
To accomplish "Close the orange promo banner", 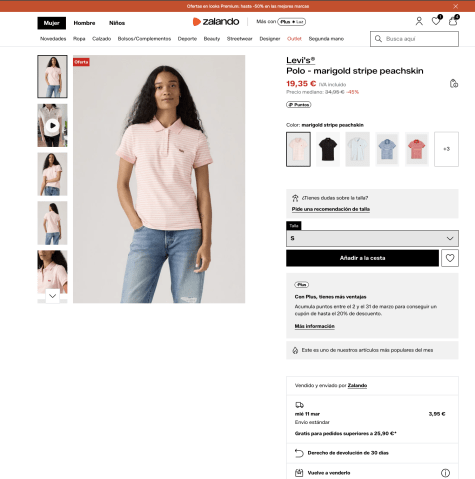I will click(455, 6).
